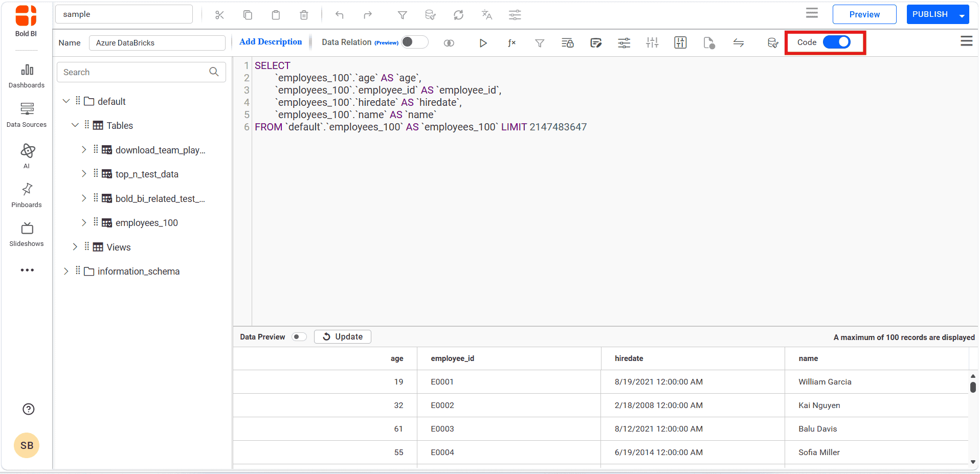
Task: Click the data preview vertical scrollbar thumb
Action: pyautogui.click(x=973, y=387)
